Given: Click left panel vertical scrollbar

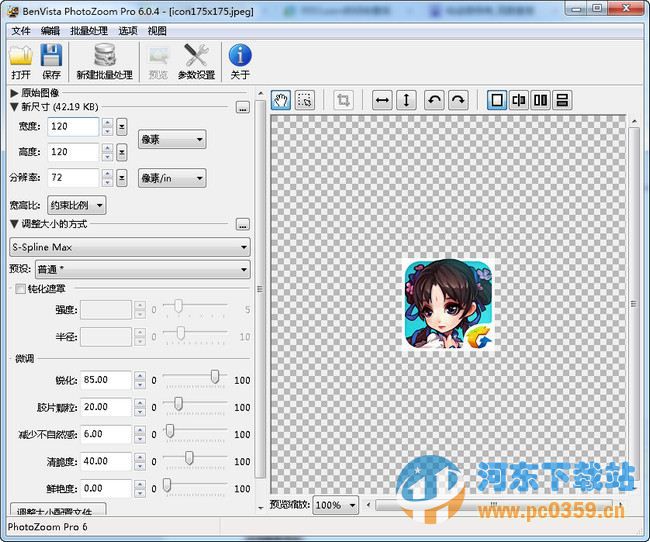Looking at the screenshot, I should [260, 289].
